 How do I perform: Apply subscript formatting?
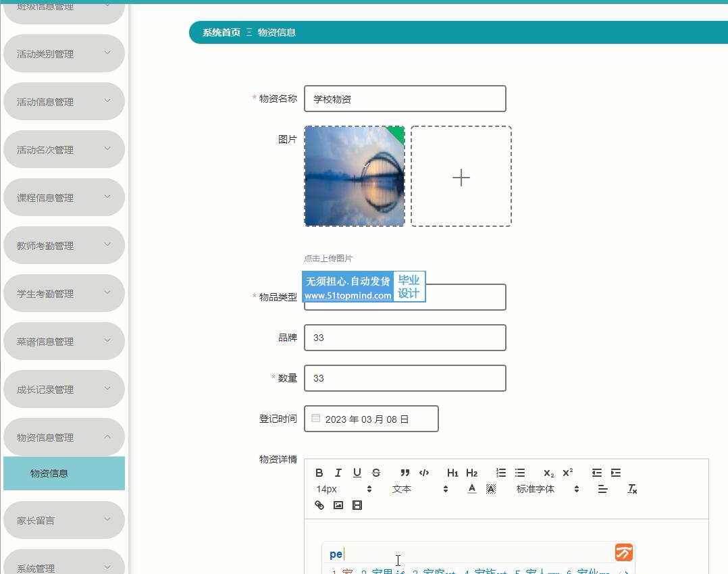point(549,473)
